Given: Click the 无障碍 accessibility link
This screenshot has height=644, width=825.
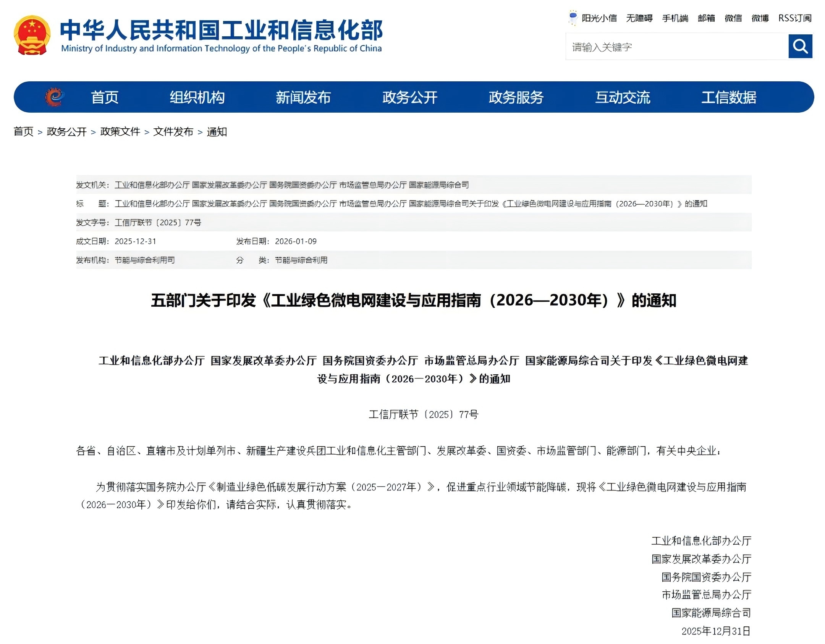Looking at the screenshot, I should 639,18.
